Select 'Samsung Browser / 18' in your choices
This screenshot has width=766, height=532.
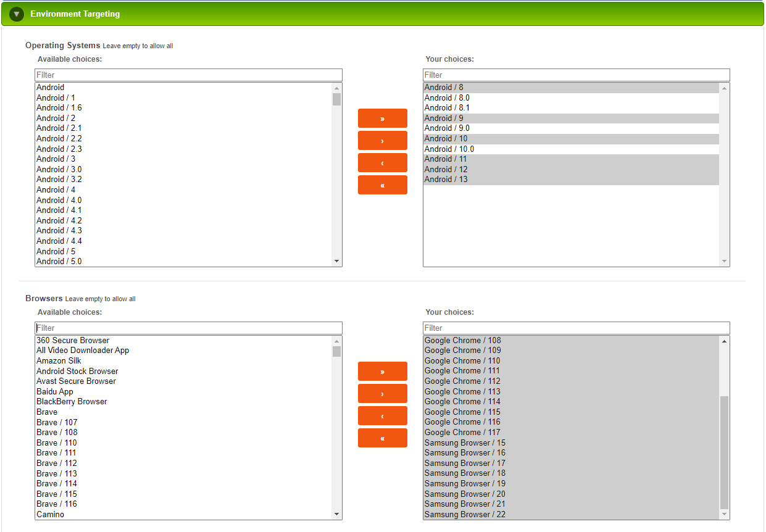point(572,473)
